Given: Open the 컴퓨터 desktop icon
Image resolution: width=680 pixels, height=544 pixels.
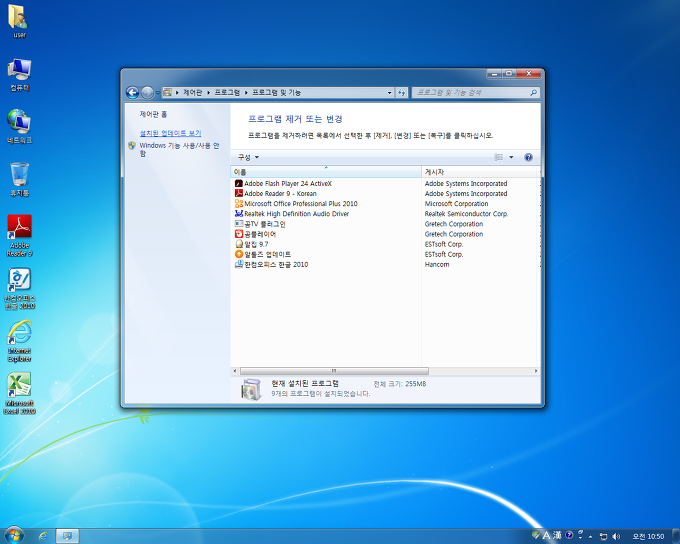Looking at the screenshot, I should coord(20,74).
